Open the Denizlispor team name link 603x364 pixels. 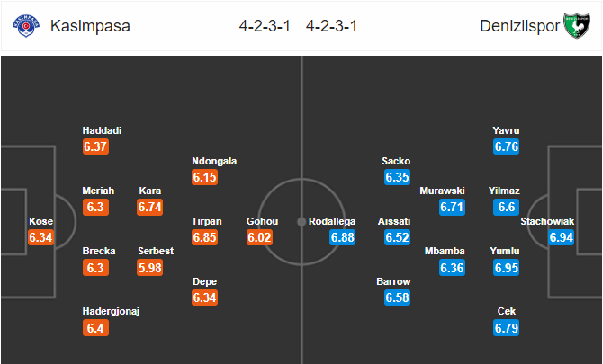pos(519,26)
